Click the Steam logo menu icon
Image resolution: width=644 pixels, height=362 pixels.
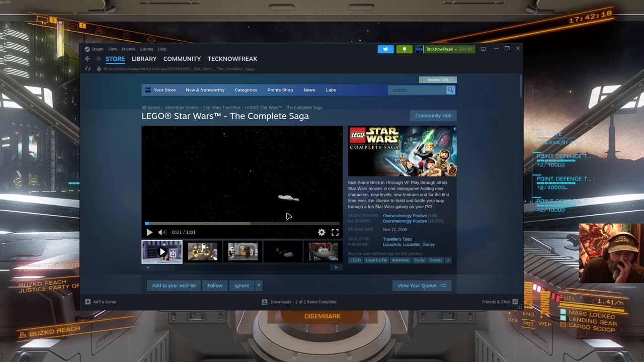pyautogui.click(x=87, y=49)
